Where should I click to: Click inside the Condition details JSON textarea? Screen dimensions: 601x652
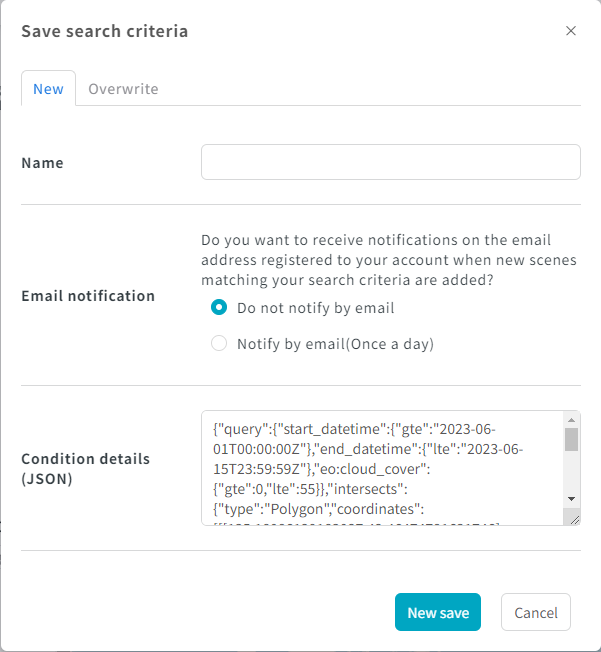point(382,468)
